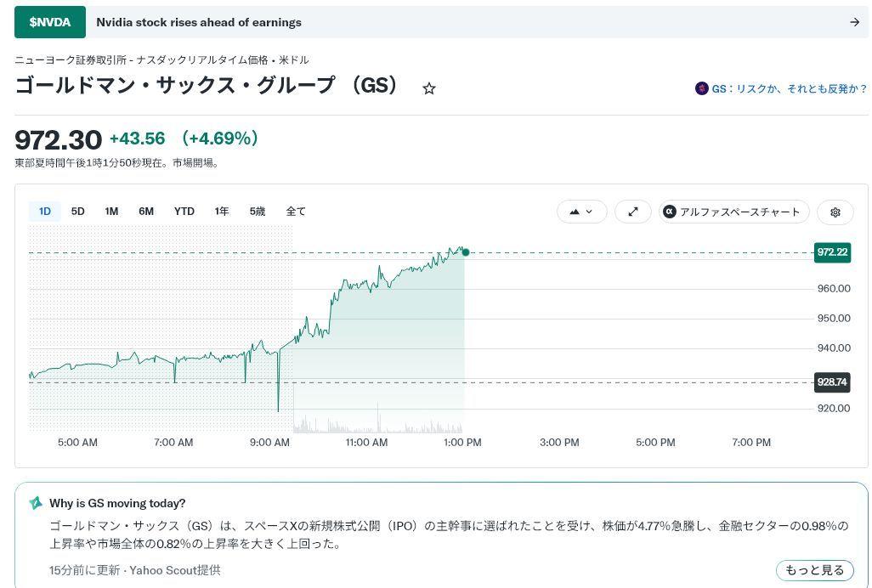Click the 7:00 AM time axis label
This screenshot has width=872, height=588.
(173, 443)
